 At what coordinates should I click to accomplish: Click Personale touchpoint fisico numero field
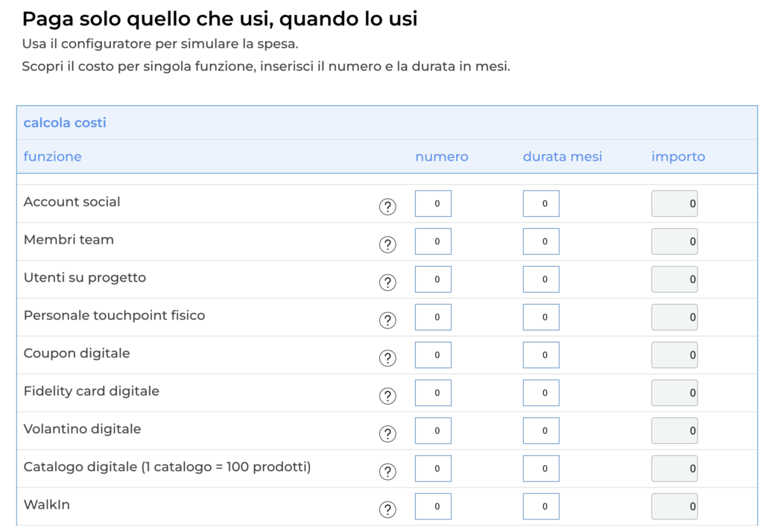433,317
